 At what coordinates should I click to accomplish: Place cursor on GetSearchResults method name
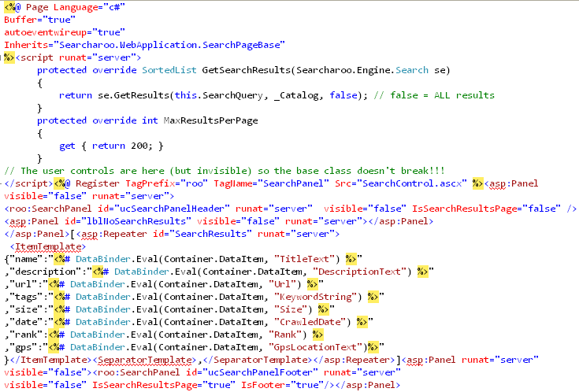tap(247, 70)
